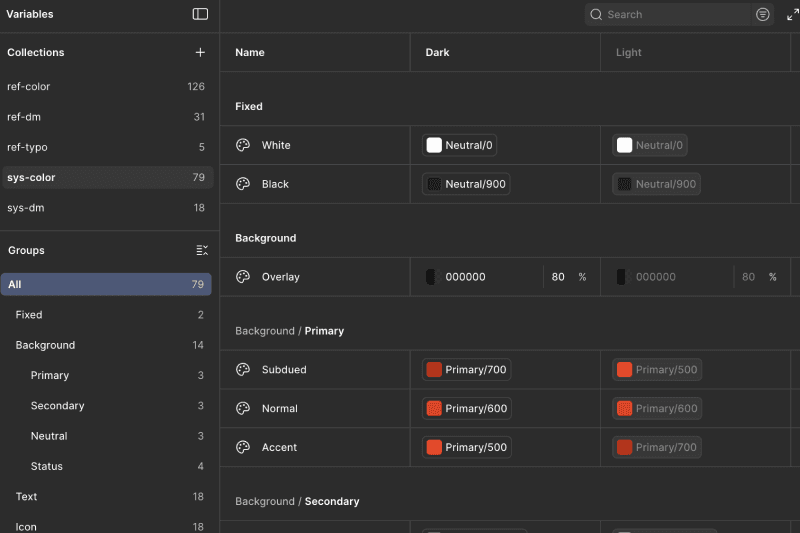Click the Subdued variable name
The width and height of the screenshot is (800, 533).
[284, 370]
